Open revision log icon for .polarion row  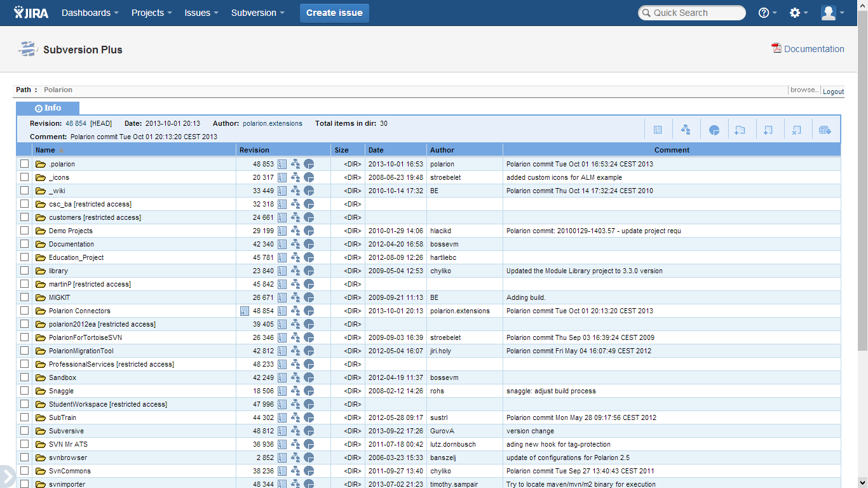coord(282,164)
